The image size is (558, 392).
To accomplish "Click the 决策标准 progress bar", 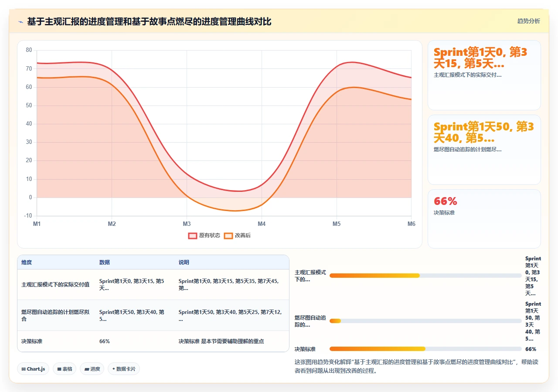I will tap(425, 349).
